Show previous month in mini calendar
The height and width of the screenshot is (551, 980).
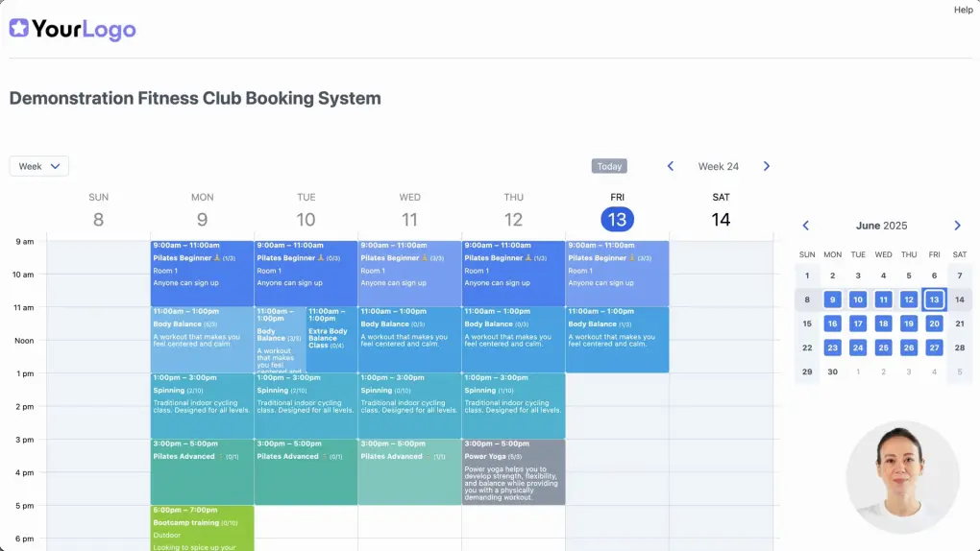(x=805, y=226)
